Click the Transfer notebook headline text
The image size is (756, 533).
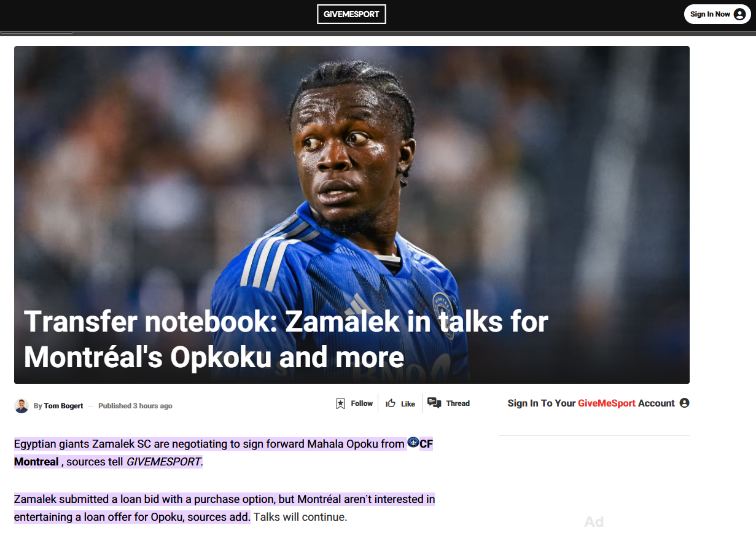pyautogui.click(x=286, y=339)
